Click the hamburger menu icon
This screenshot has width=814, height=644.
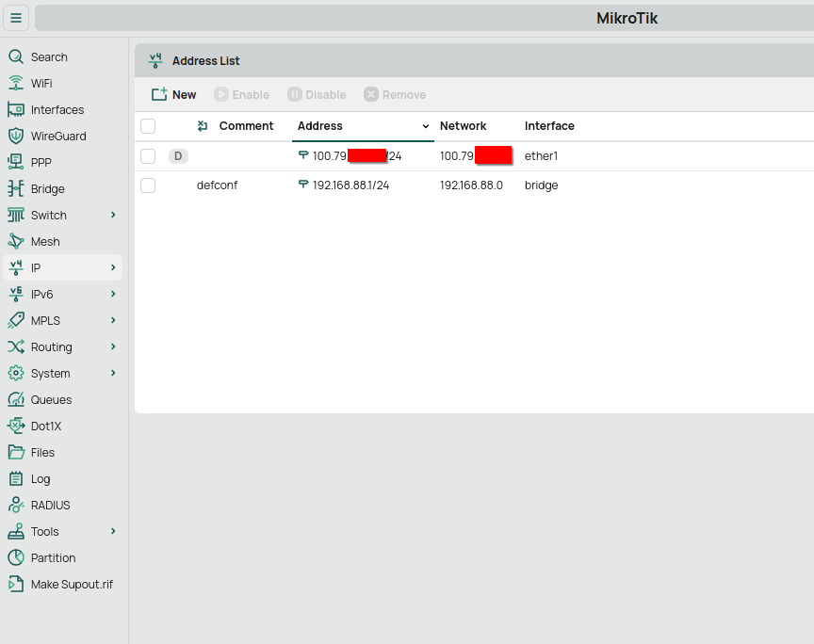pyautogui.click(x=16, y=18)
